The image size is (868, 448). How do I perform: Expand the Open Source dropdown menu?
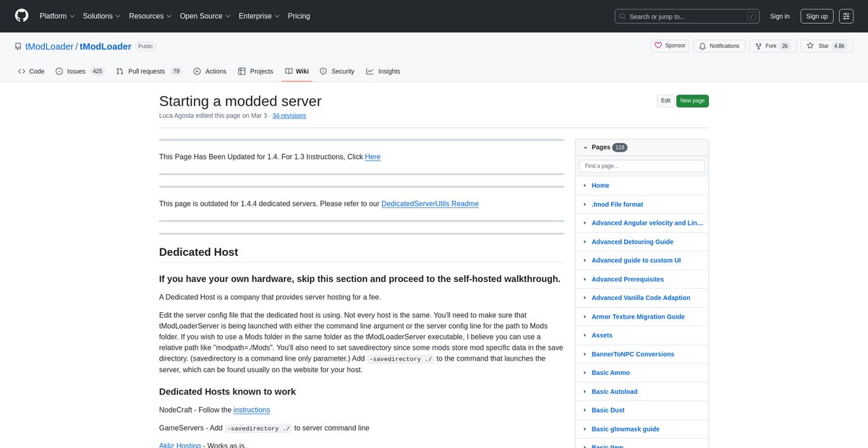pos(204,16)
